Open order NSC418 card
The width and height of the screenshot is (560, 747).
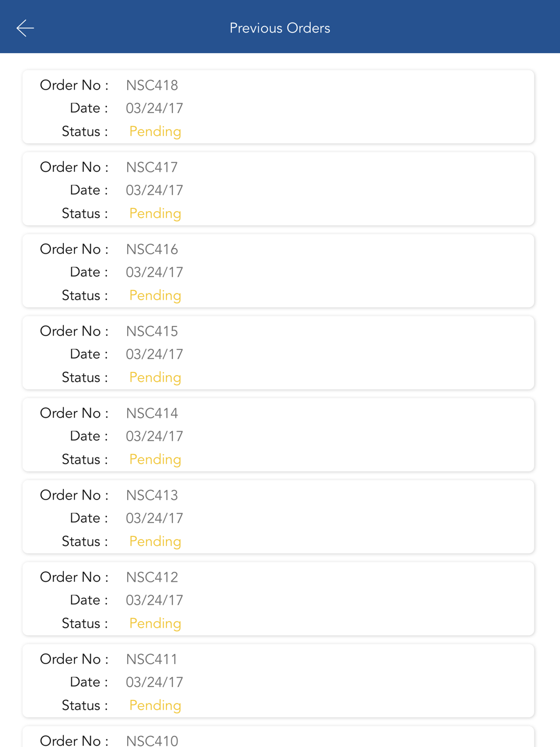coord(278,107)
